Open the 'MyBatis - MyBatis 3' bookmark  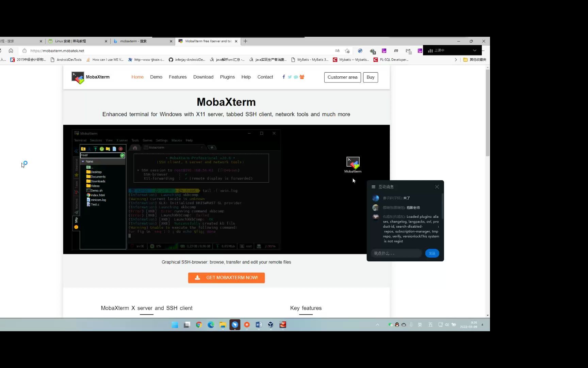point(310,60)
